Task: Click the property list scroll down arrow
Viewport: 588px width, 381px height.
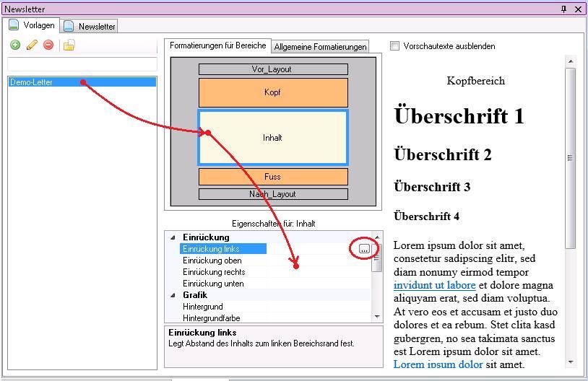Action: click(x=377, y=317)
